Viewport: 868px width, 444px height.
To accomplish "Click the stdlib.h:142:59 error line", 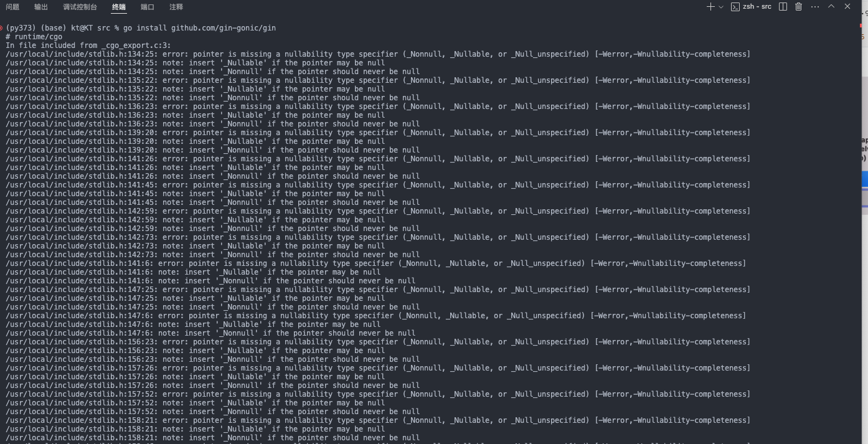I will point(378,211).
